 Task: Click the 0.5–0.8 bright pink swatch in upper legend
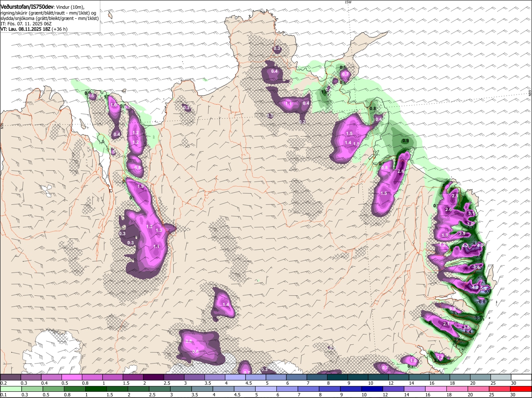coord(71,377)
